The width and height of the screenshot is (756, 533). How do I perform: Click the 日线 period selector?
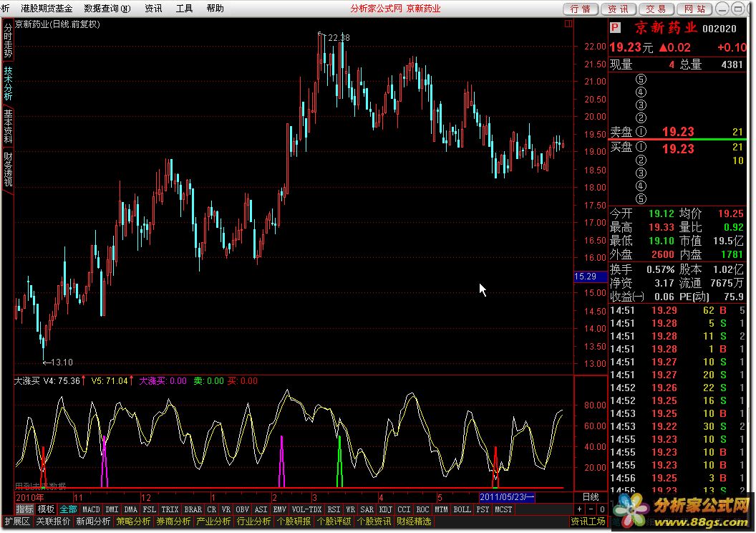point(591,497)
